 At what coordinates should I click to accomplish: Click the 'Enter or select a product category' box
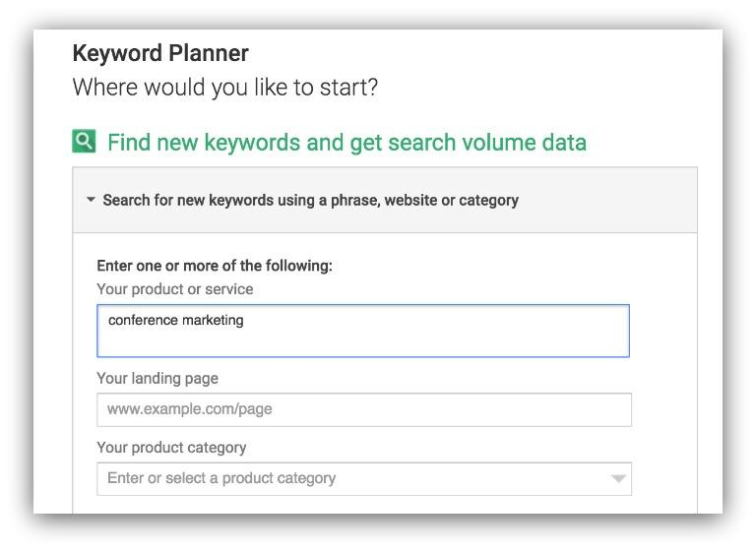click(364, 479)
